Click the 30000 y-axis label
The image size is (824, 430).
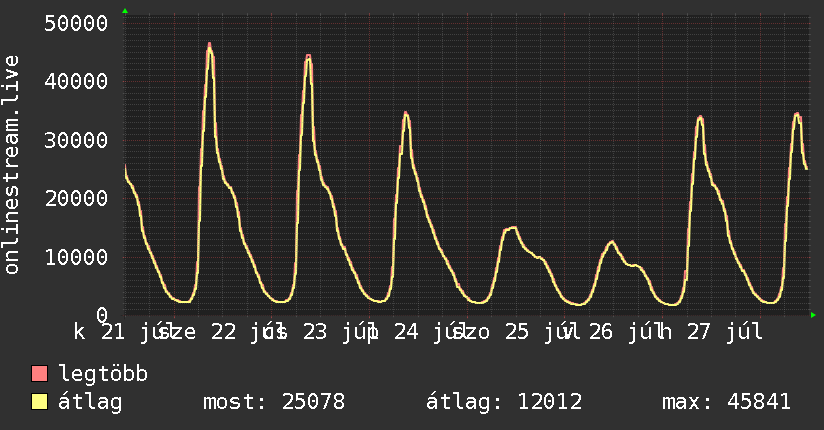point(76,140)
